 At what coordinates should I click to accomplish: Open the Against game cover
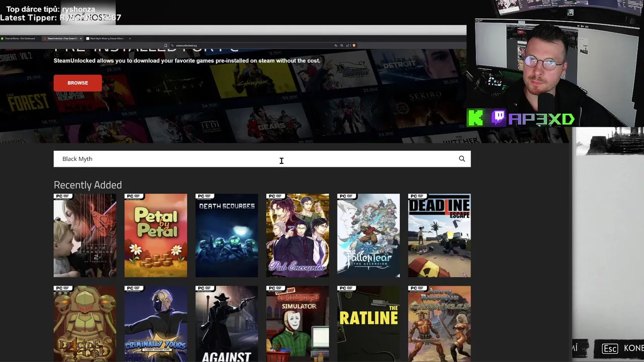(x=226, y=324)
